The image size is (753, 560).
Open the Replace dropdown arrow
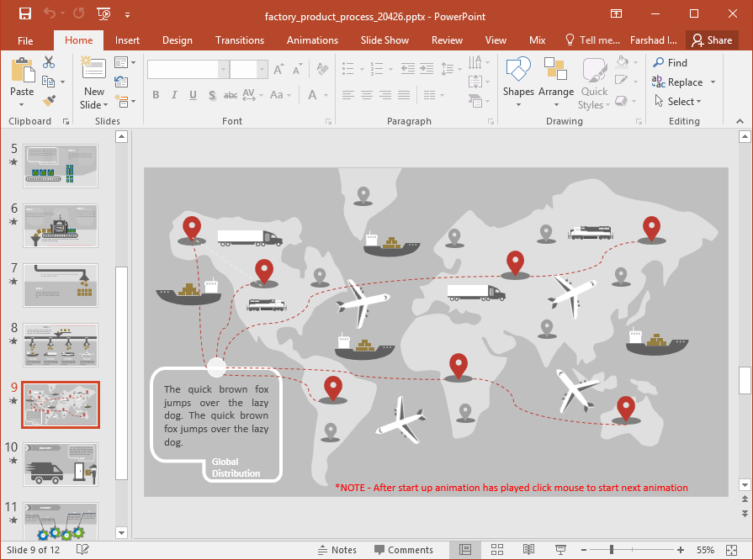coord(715,82)
